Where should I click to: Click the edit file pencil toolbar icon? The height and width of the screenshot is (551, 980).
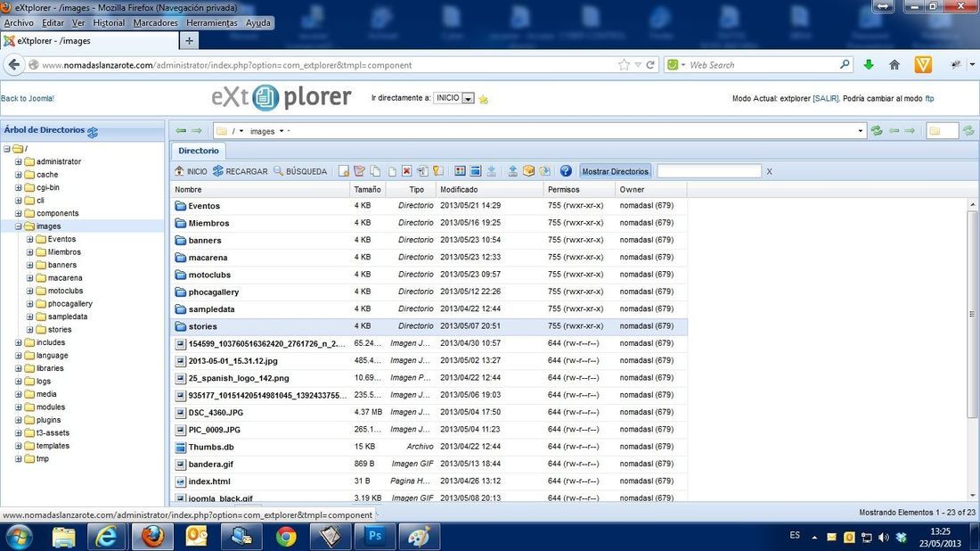click(359, 171)
